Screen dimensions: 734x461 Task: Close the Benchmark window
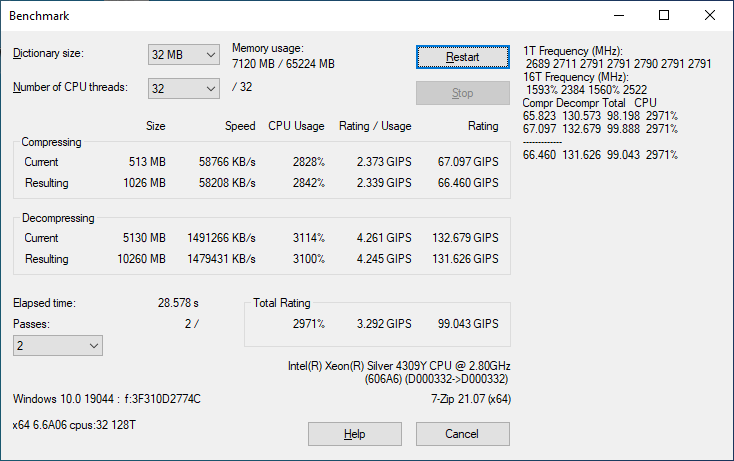(x=710, y=16)
